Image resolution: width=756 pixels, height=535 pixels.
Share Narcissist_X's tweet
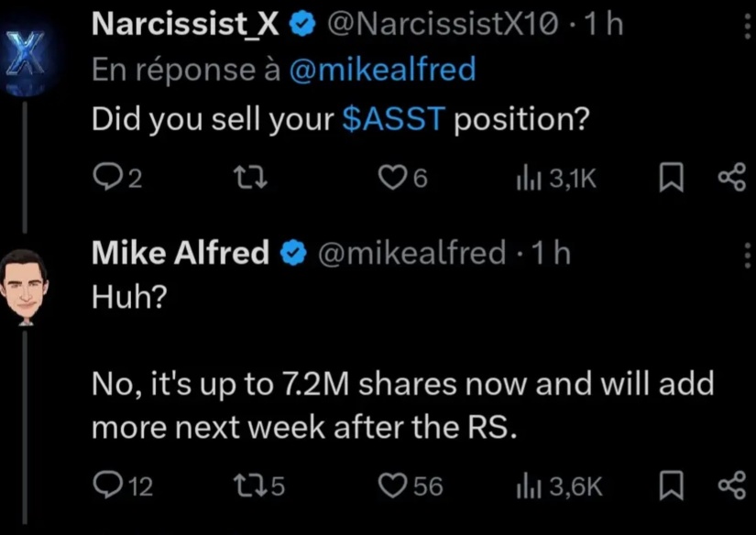pos(732,178)
